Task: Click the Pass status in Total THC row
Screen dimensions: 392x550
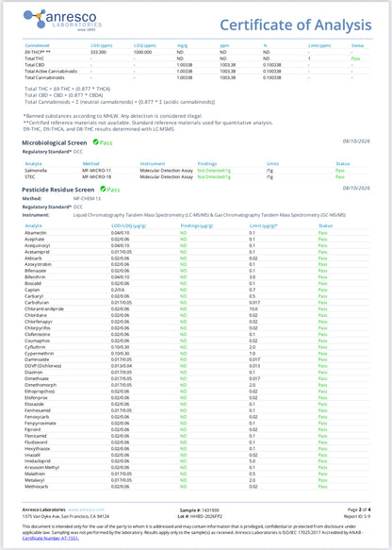Action: [355, 58]
